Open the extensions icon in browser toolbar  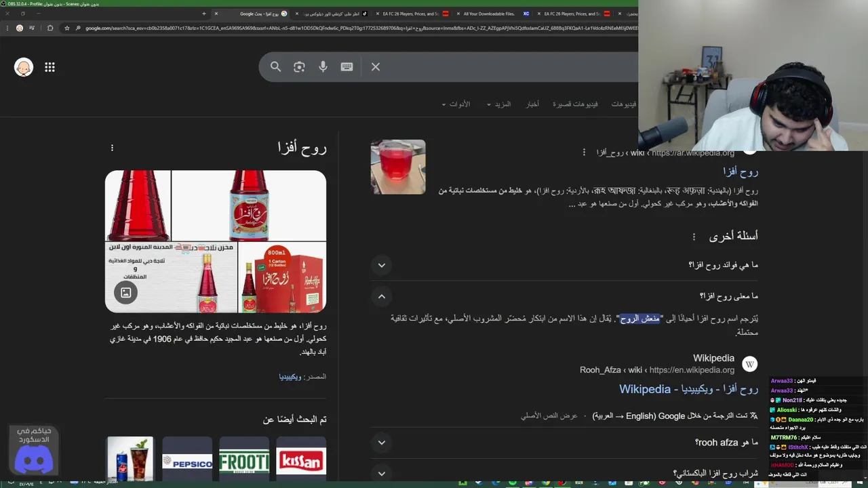50,28
